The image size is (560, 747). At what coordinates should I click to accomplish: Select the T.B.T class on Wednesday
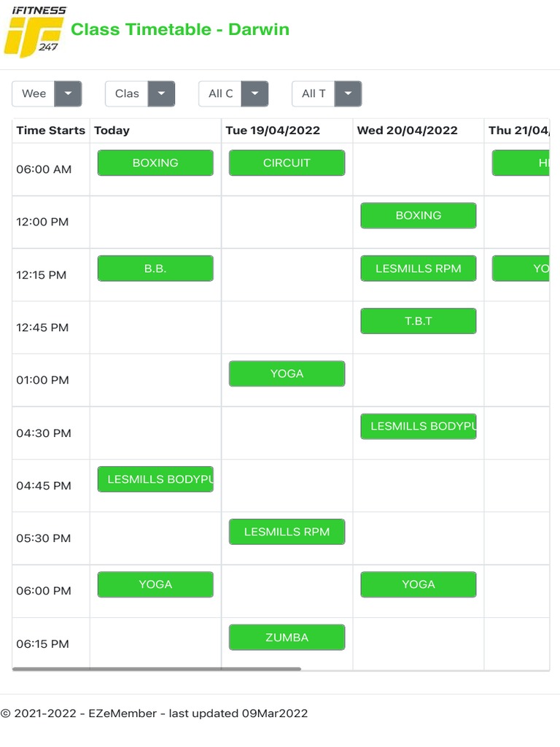coord(418,321)
